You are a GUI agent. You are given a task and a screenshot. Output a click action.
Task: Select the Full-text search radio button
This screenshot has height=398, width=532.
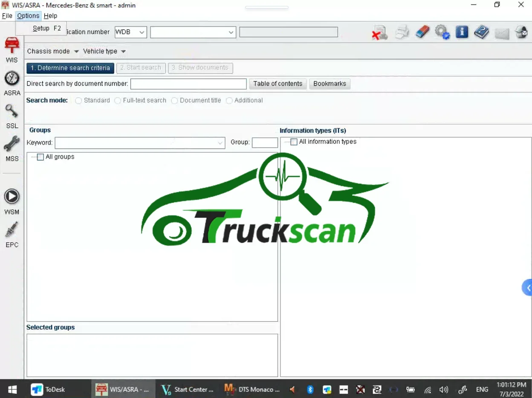118,101
